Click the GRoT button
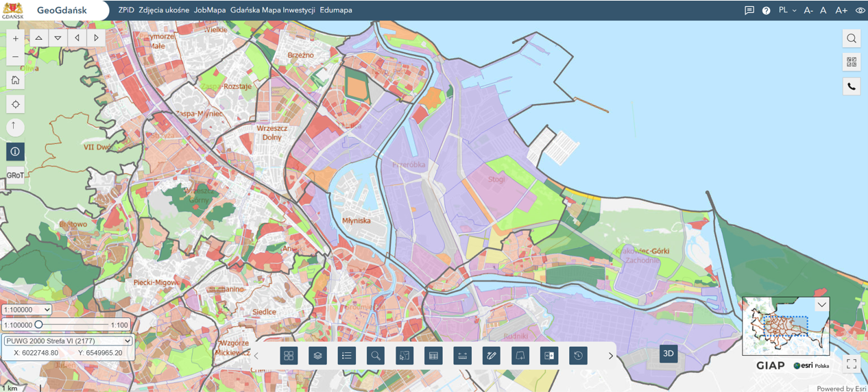Screen dimensions: 868x392 tap(15, 175)
